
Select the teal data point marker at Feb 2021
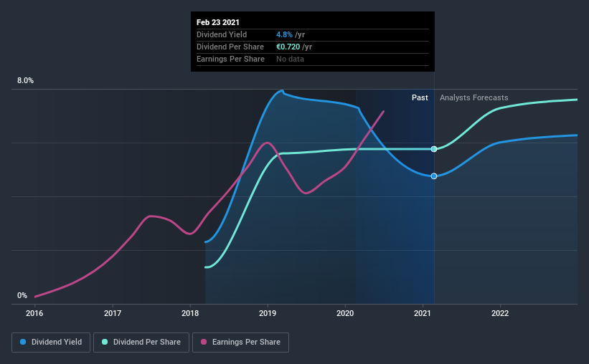click(x=434, y=149)
